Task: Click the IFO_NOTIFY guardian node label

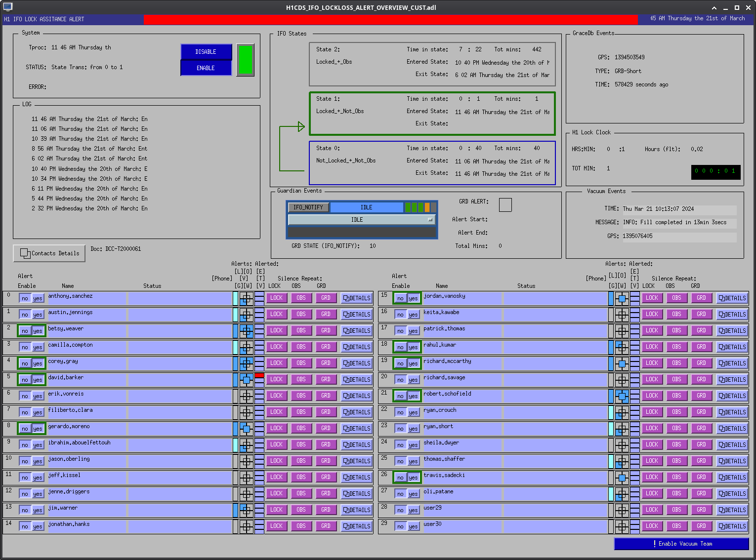Action: [308, 207]
